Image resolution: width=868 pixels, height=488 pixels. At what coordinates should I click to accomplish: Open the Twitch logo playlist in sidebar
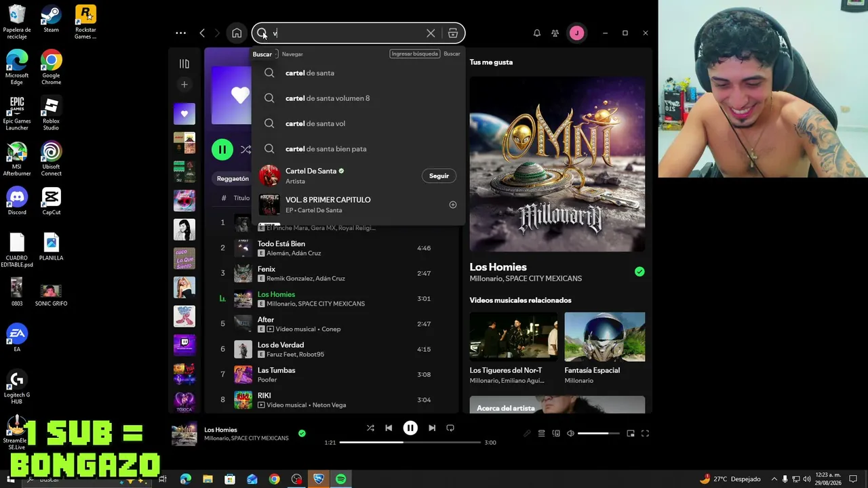point(184,345)
